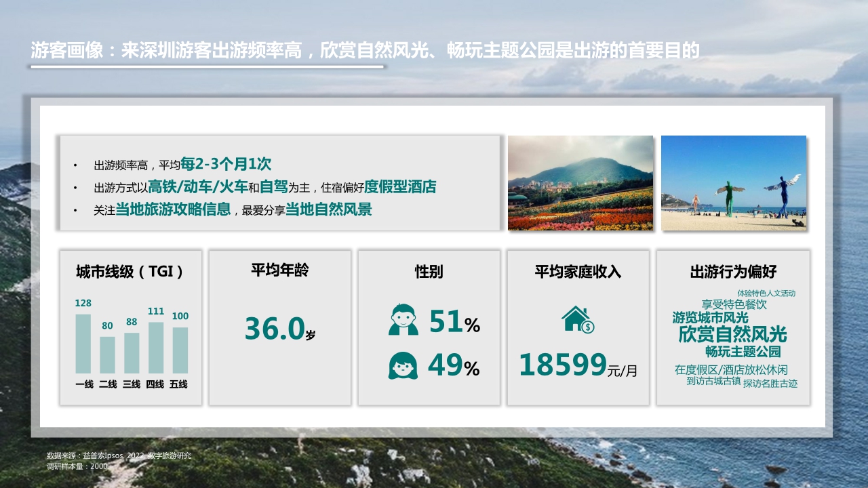Click the beach sculpture photo thumbnail
This screenshot has height=488, width=868.
point(734,183)
